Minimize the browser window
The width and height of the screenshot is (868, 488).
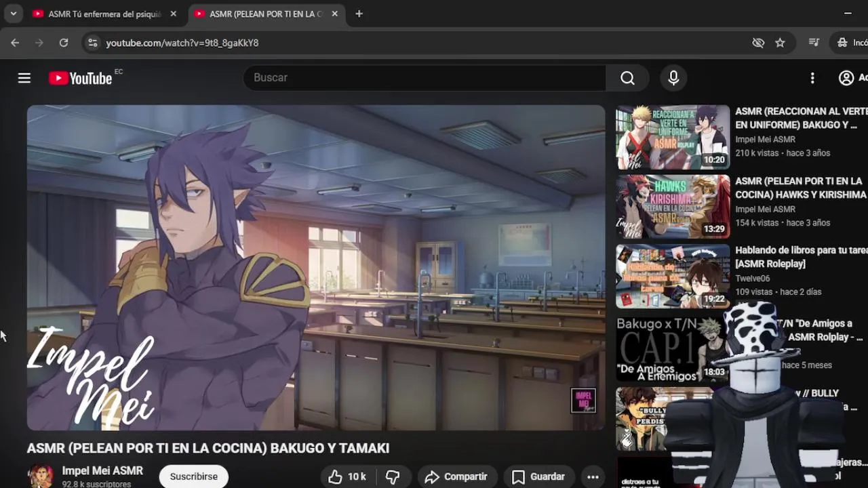[848, 13]
